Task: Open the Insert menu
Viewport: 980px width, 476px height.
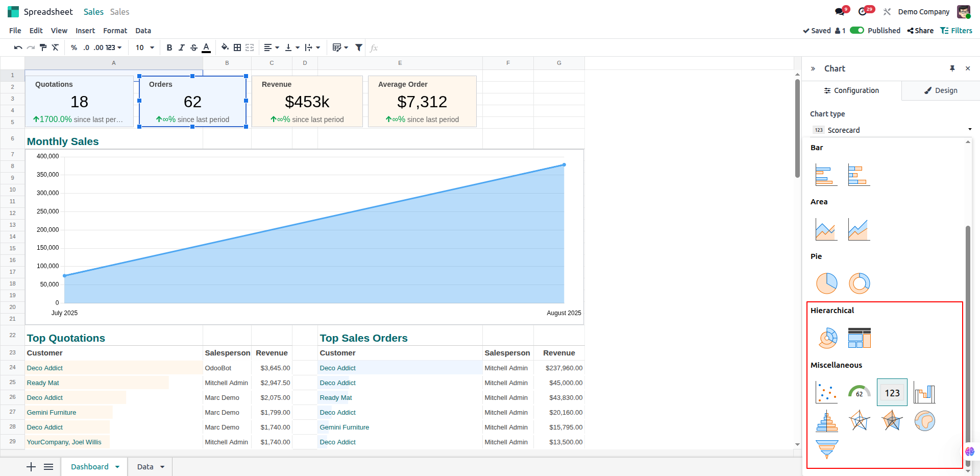Action: point(85,31)
